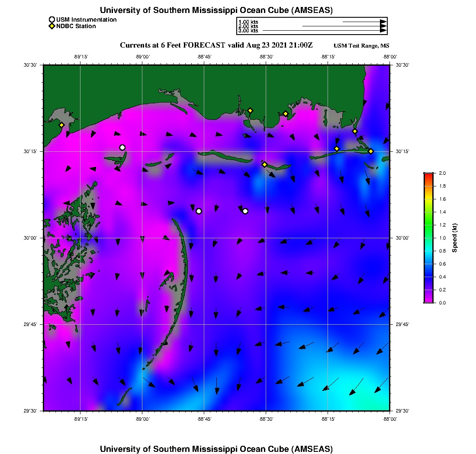Click the top 'Ocean Cube (AMSEAS)' title
This screenshot has width=476, height=454.
[x=216, y=10]
